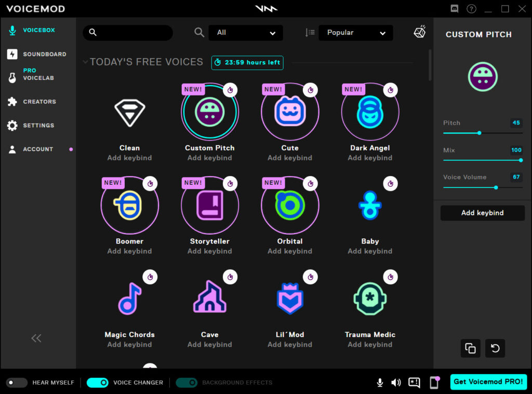Open the mobile device icon with notification dot
Image resolution: width=532 pixels, height=394 pixels.
434,383
